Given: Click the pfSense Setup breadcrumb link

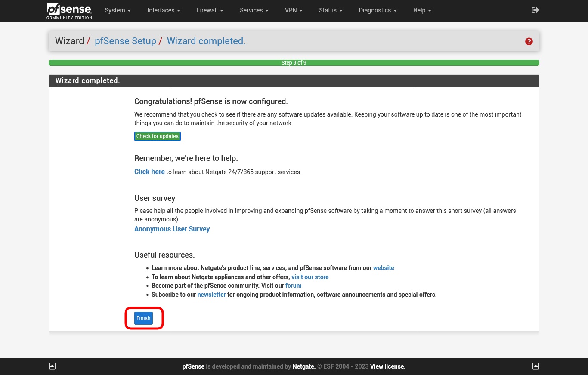Looking at the screenshot, I should 125,41.
